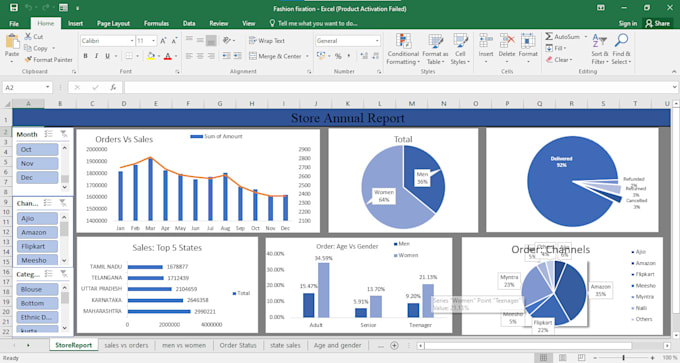Clear filter on Month slicer
This screenshot has width=680, height=363.
click(x=64, y=134)
